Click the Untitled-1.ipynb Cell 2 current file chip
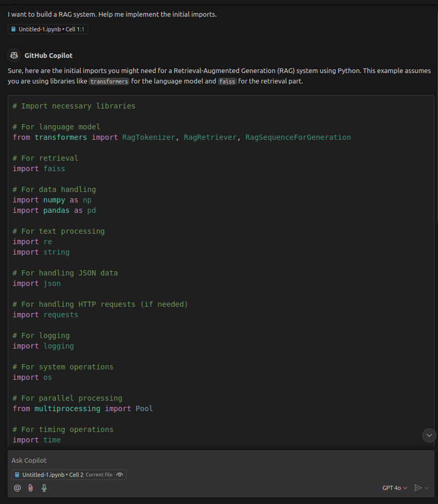The width and height of the screenshot is (438, 504). 51,475
